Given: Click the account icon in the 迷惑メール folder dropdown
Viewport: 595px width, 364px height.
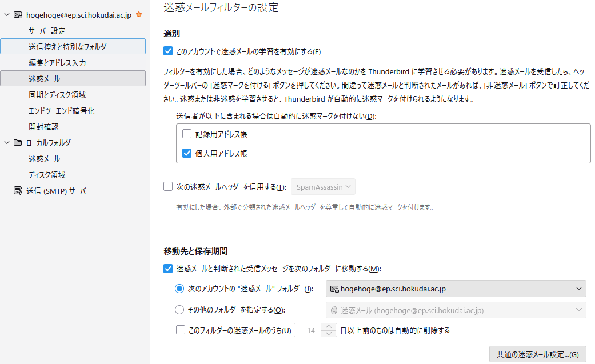Looking at the screenshot, I should coord(334,289).
